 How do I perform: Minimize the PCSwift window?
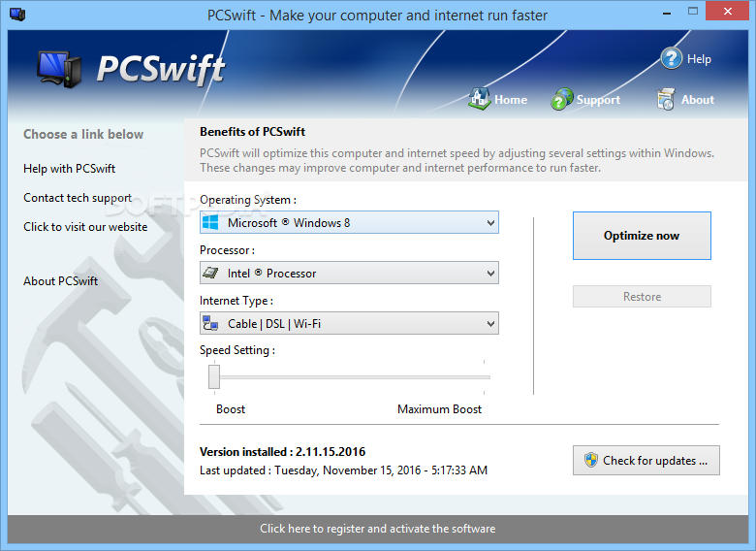pos(667,13)
